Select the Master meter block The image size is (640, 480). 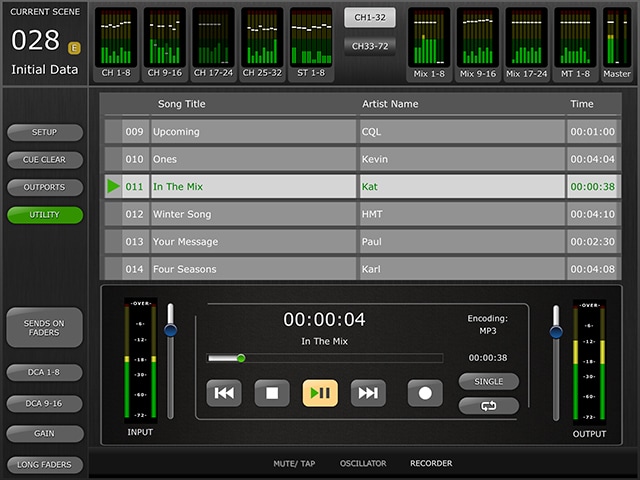pos(617,43)
